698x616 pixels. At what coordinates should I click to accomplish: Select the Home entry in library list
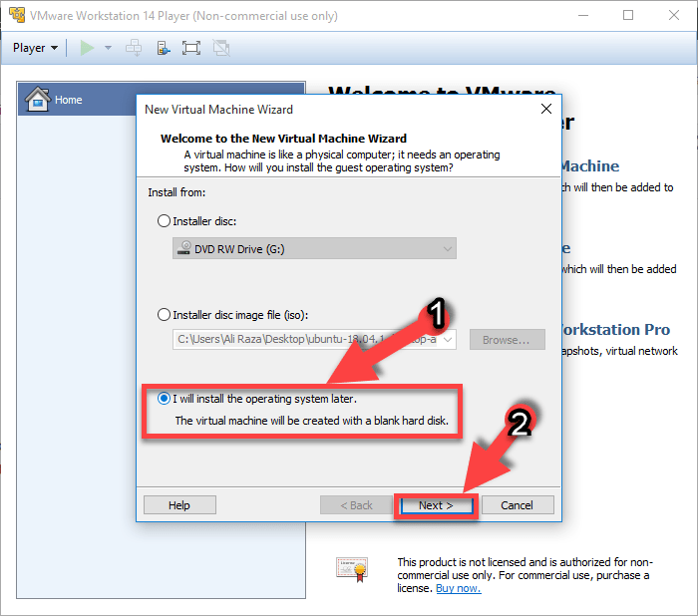click(x=69, y=100)
